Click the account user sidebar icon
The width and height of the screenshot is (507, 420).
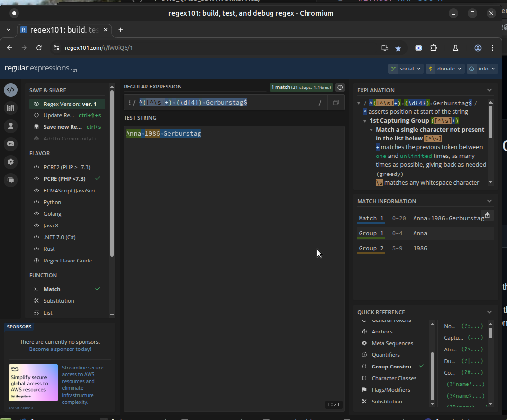(x=10, y=126)
